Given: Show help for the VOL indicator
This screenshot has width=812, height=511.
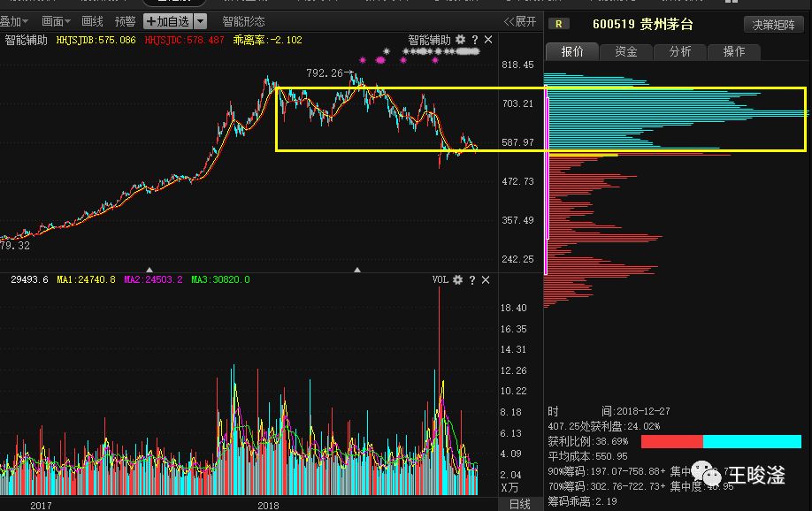Looking at the screenshot, I should [x=471, y=280].
